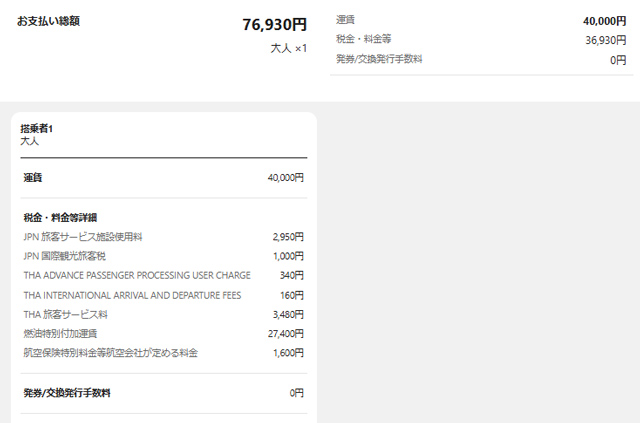
Task: Select 税金・料金等 label in top summary
Action: pos(366,40)
